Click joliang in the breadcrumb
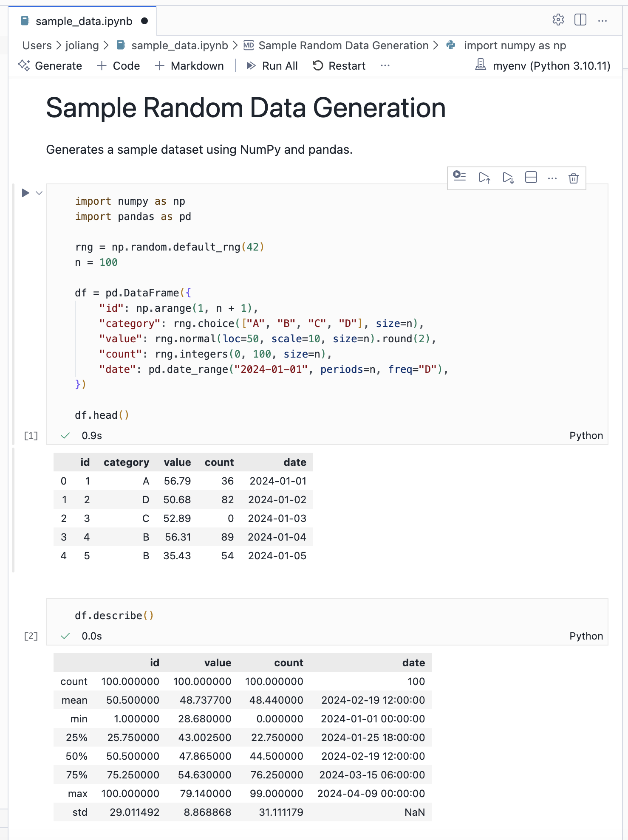The width and height of the screenshot is (628, 840). pos(82,45)
